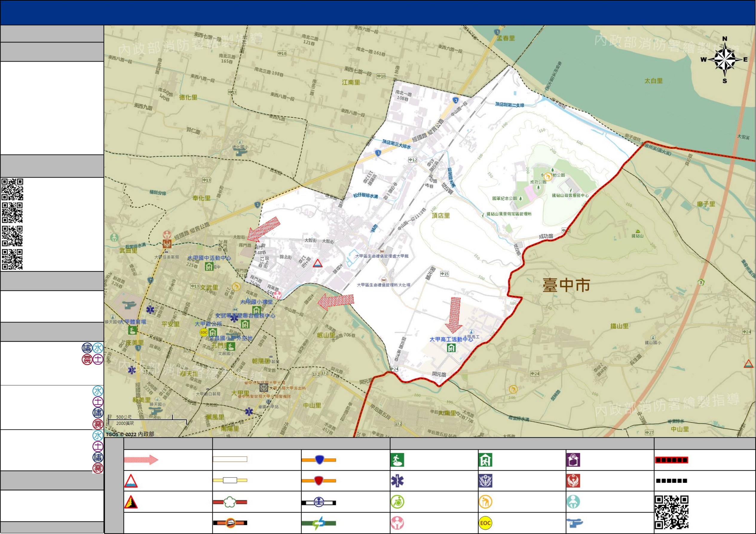Click the TGOS © 2022 內政部 copyright text
The height and width of the screenshot is (534, 756).
(130, 434)
